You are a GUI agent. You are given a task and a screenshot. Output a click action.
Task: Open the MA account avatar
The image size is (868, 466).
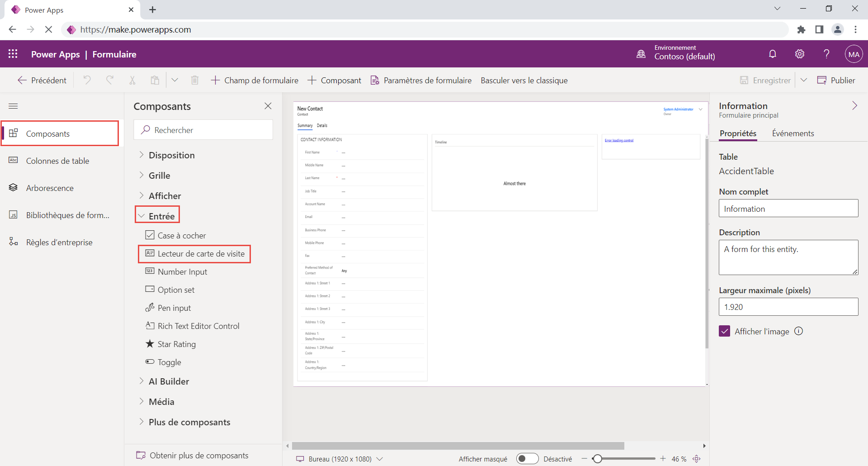coord(854,54)
